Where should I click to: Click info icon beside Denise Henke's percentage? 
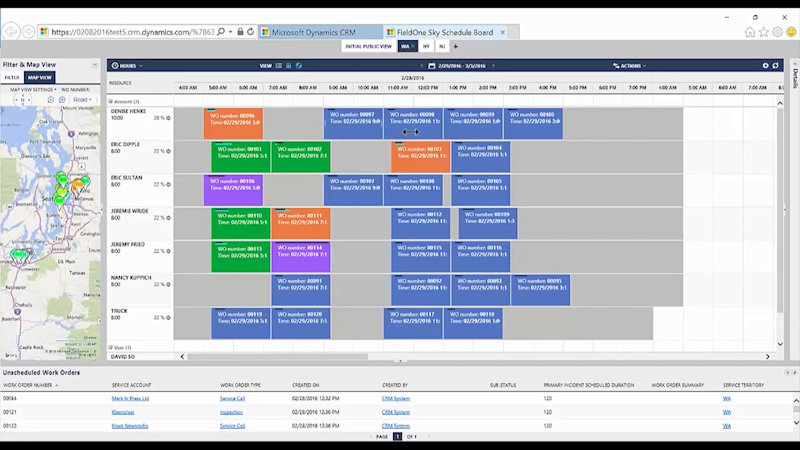pos(168,118)
